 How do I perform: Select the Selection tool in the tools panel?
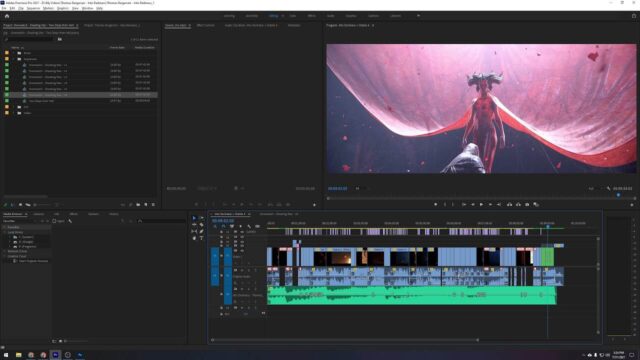(194, 218)
